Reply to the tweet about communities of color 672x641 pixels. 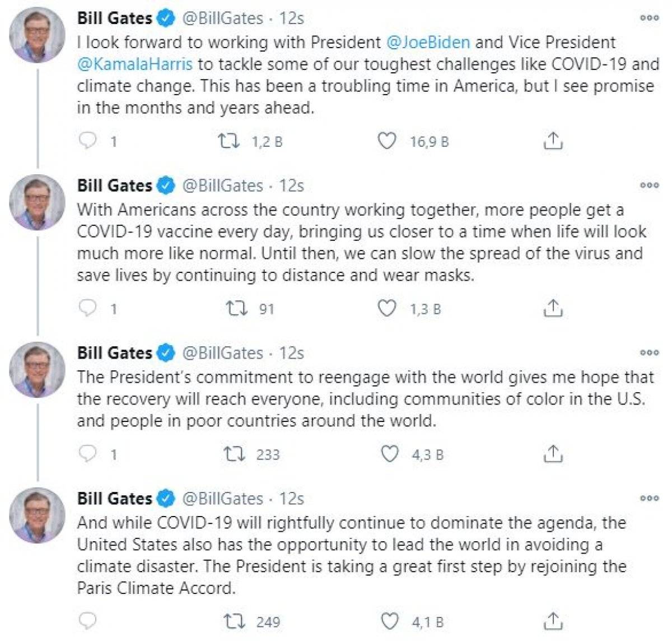tap(88, 453)
